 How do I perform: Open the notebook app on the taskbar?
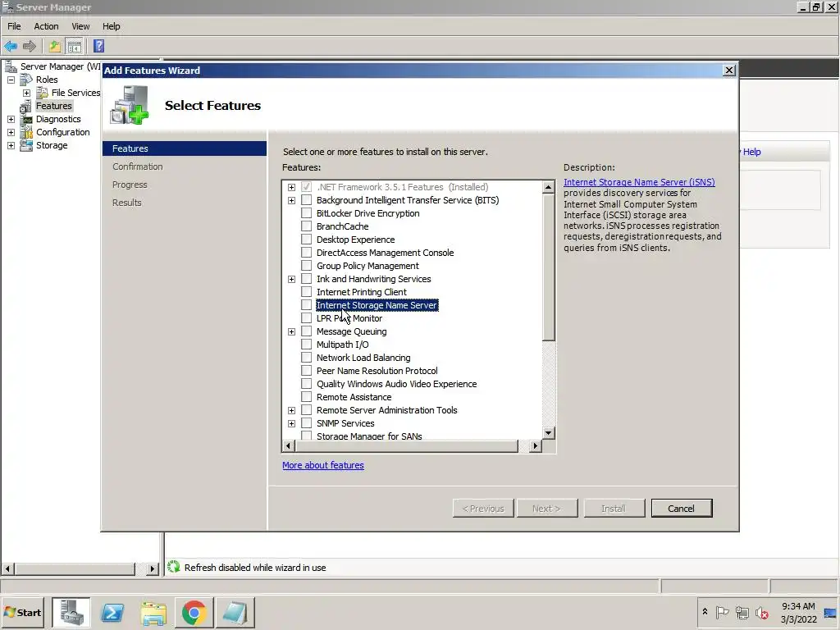click(235, 612)
